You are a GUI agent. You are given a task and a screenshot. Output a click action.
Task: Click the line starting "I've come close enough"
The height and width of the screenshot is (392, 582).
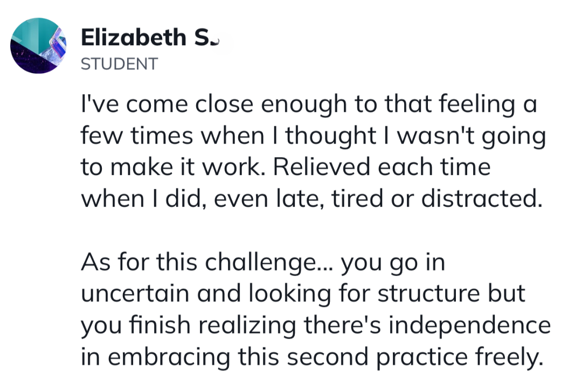309,104
